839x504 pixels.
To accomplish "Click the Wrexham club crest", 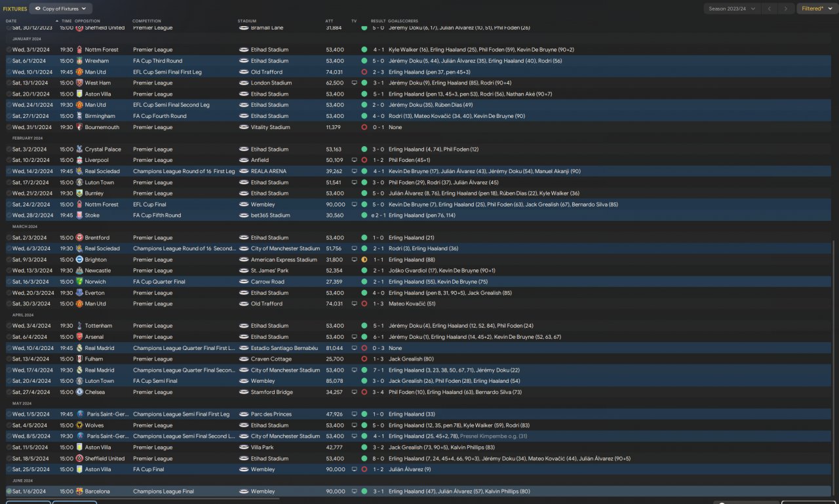I will (79, 61).
